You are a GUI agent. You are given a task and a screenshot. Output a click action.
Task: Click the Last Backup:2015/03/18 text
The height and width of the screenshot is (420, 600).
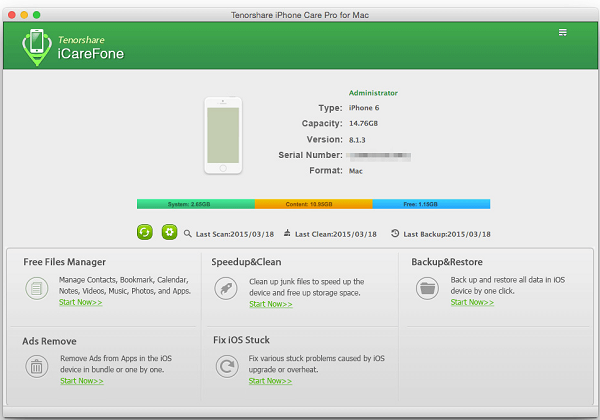(x=447, y=234)
